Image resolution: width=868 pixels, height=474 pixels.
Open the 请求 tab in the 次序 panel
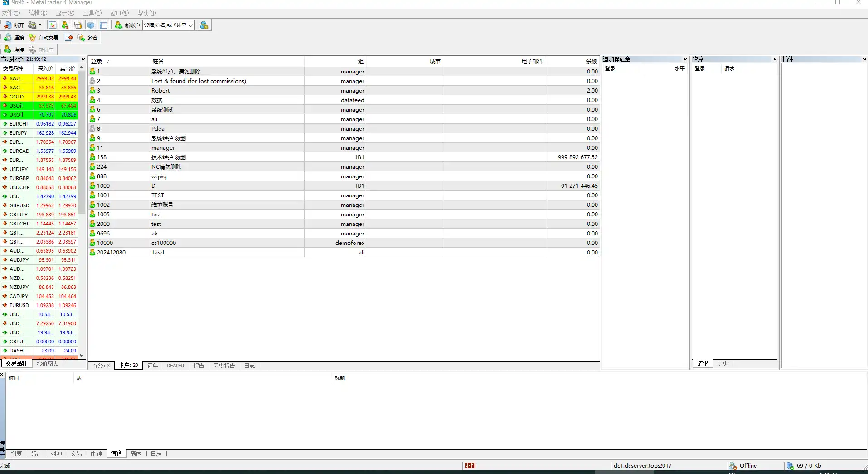coord(703,364)
